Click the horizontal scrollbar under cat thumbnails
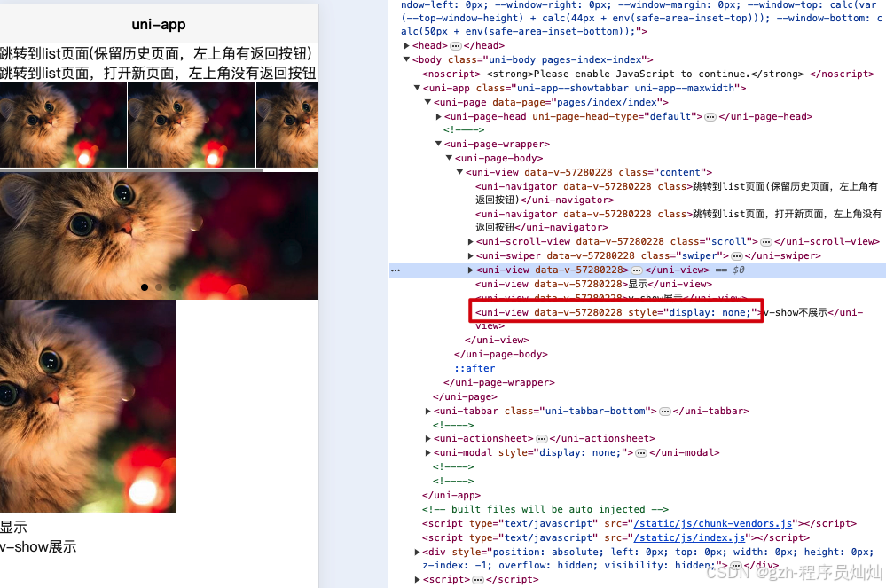 pyautogui.click(x=131, y=169)
